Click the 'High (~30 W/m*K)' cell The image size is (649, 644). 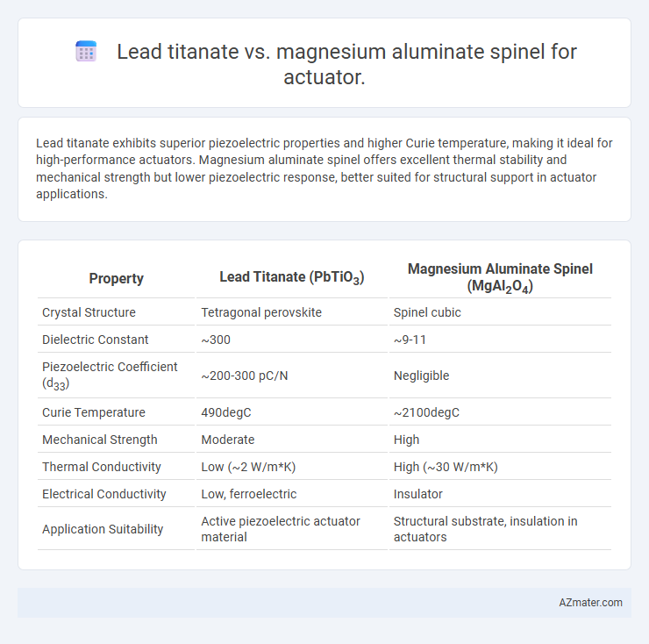tap(446, 467)
